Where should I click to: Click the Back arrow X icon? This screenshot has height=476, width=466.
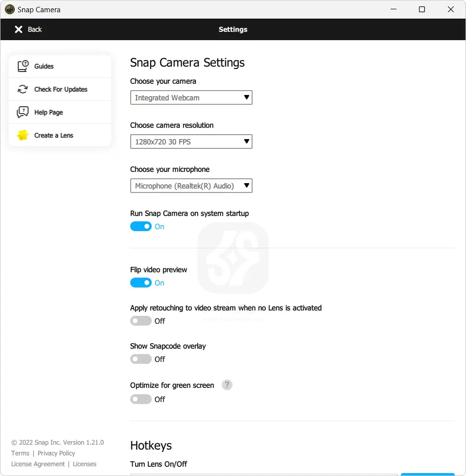19,29
